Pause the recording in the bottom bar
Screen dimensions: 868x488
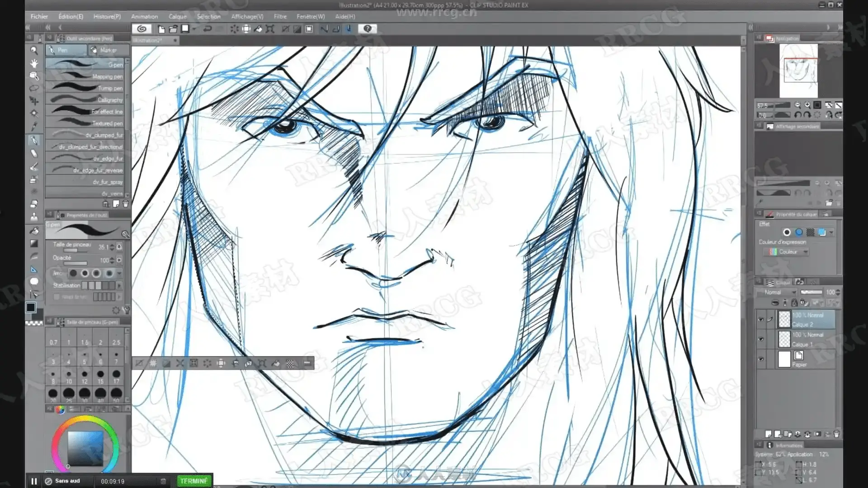34,481
